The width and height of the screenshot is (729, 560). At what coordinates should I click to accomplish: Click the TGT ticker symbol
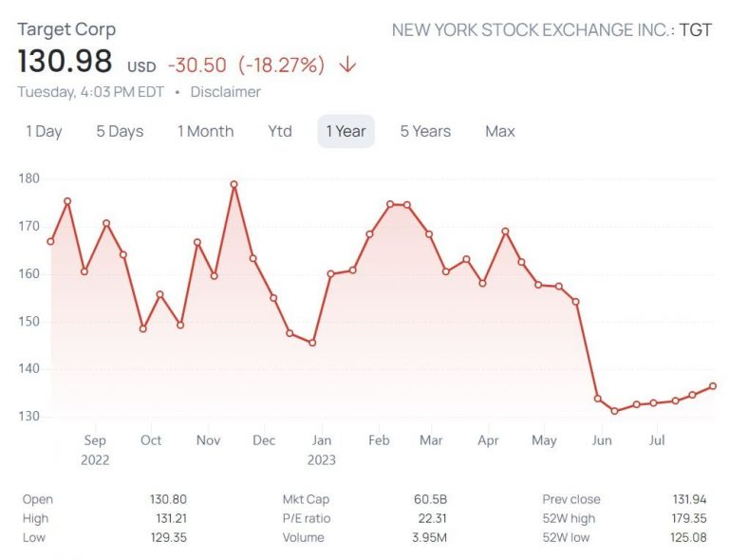point(696,29)
